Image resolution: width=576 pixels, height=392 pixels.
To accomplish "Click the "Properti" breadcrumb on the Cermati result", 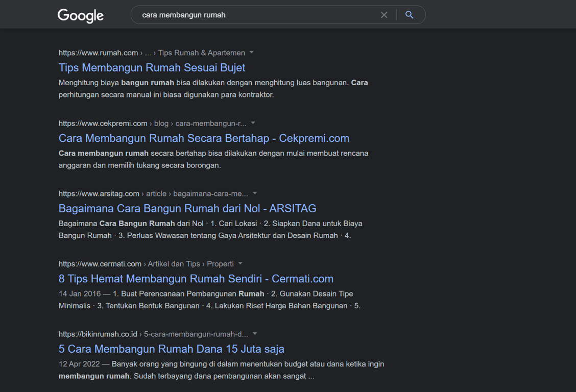I will [221, 264].
